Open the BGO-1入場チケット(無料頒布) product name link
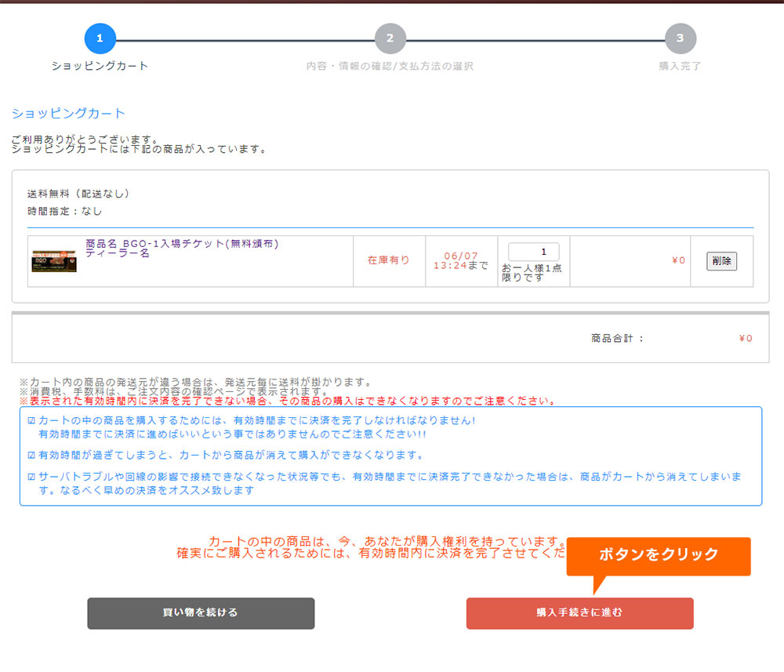 [x=182, y=244]
